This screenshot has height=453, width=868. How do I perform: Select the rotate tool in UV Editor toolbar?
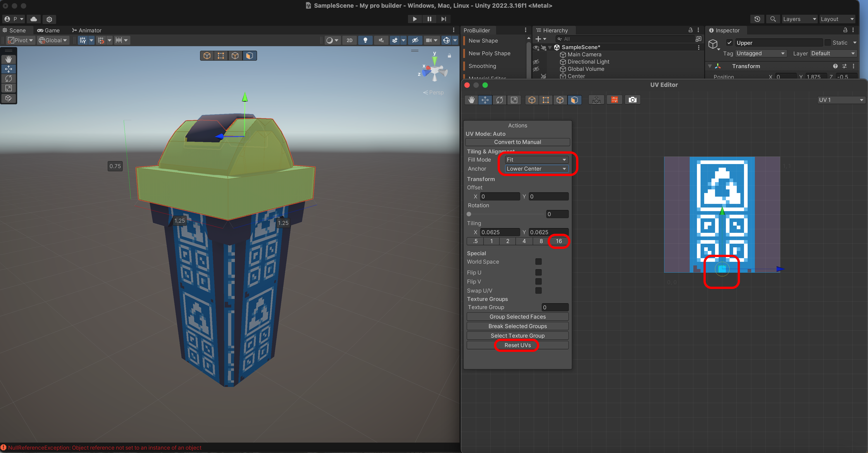point(499,100)
